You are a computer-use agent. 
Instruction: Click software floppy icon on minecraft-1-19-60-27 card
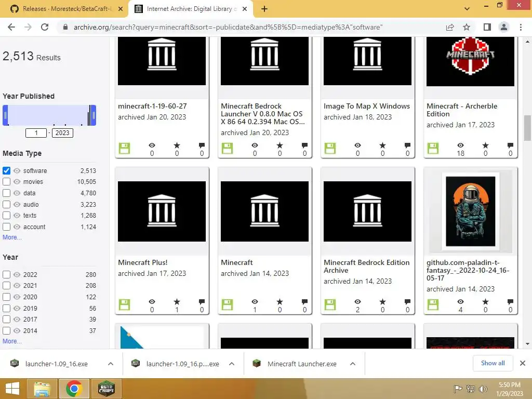pos(124,148)
